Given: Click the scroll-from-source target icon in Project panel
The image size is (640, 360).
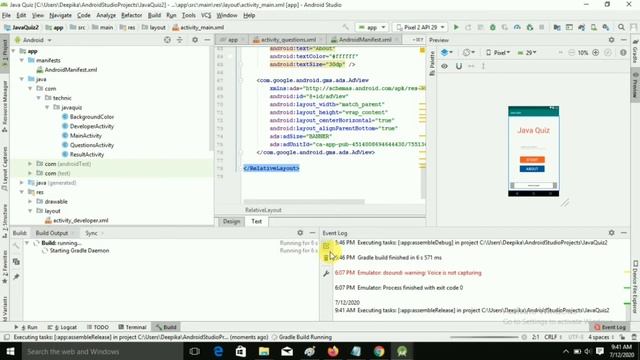Looking at the screenshot, I should pyautogui.click(x=167, y=40).
